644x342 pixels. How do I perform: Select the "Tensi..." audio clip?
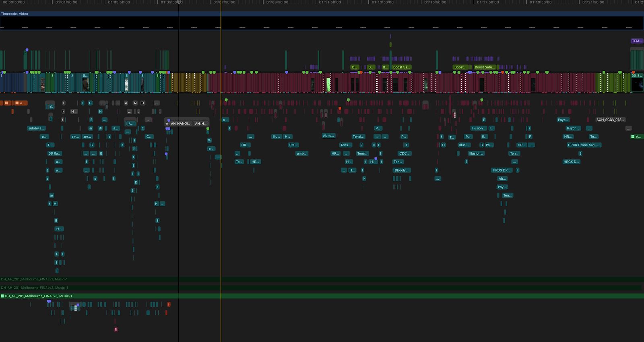coord(358,137)
